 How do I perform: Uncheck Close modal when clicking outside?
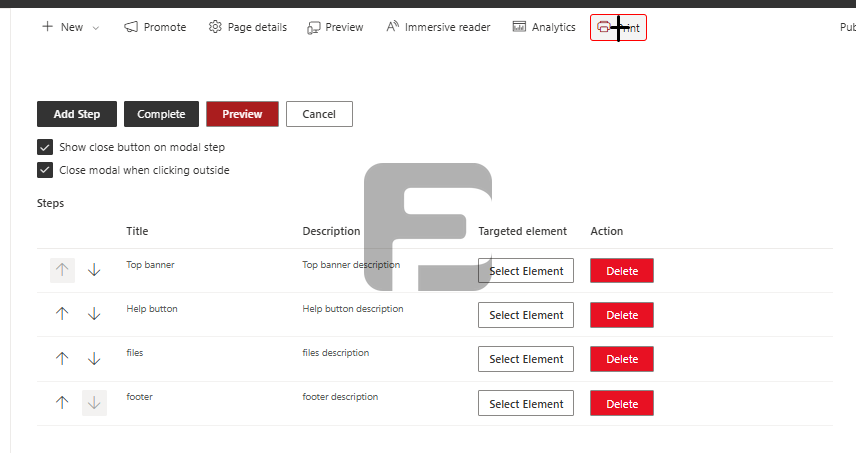click(x=45, y=170)
